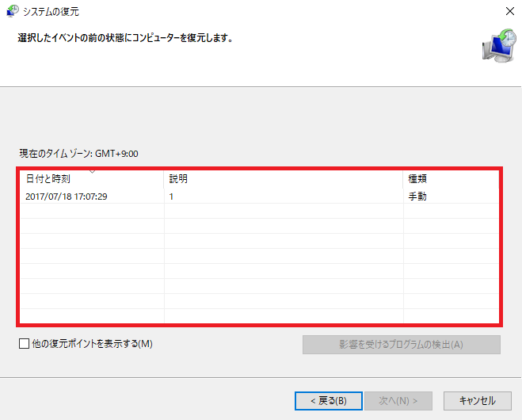Click the 他の復元ポイントを表示する(M) label text
Screen dimensions: 522x420
92,343
